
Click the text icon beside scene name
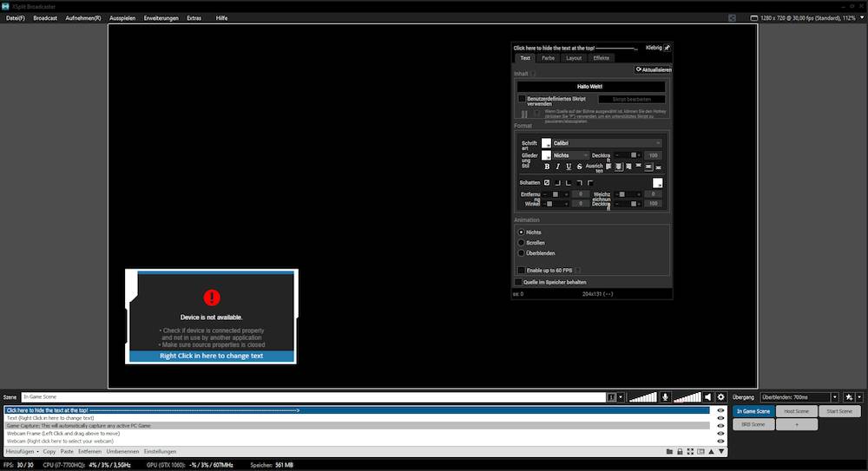(x=611, y=396)
